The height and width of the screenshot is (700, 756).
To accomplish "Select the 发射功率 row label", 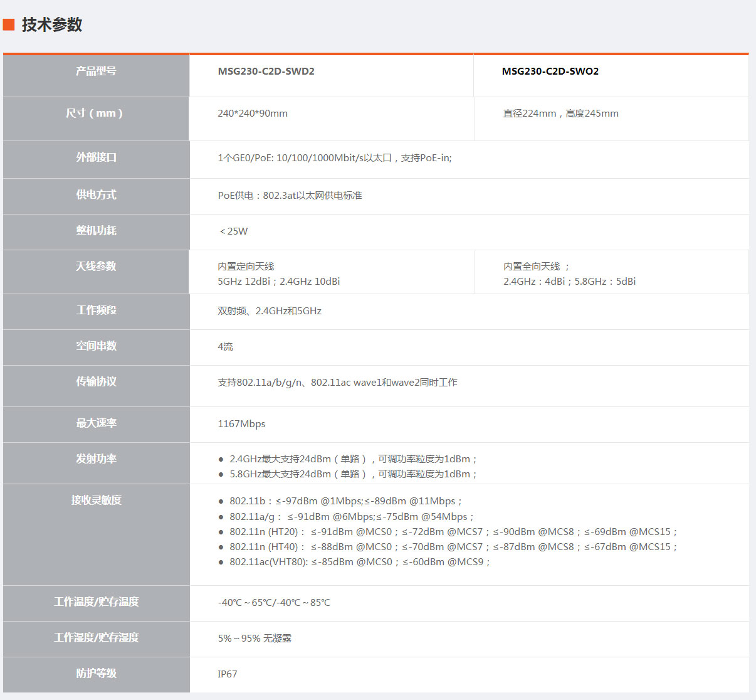I will tap(96, 459).
